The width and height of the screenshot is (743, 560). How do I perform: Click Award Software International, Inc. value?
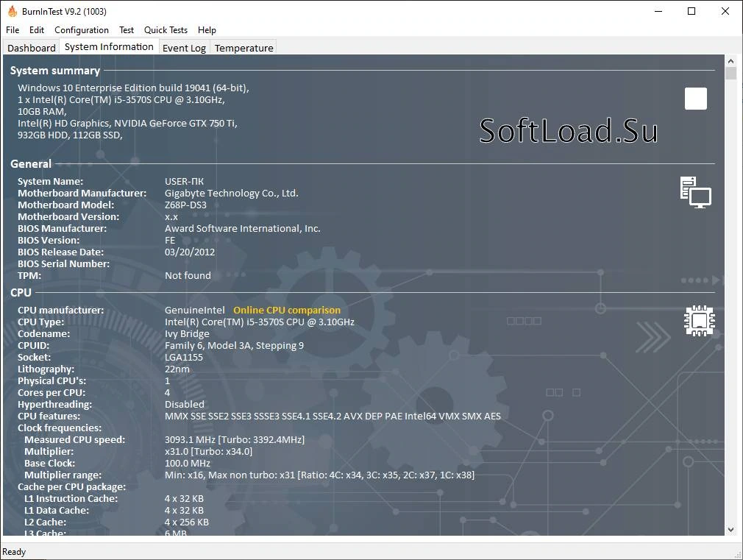[x=243, y=229]
